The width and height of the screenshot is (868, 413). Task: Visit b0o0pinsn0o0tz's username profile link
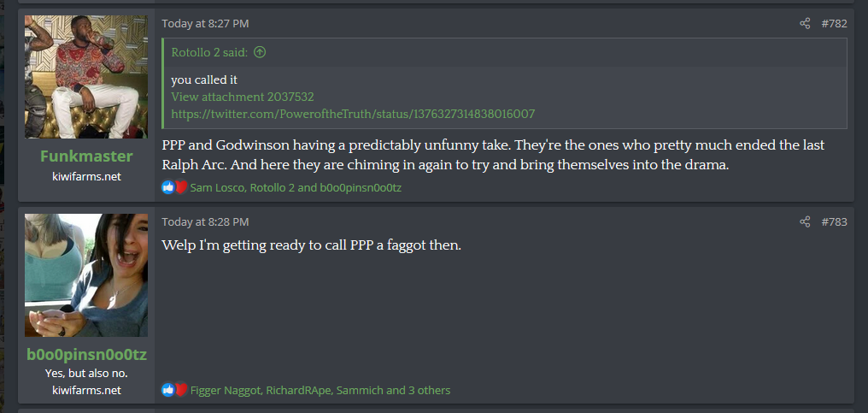tap(86, 355)
